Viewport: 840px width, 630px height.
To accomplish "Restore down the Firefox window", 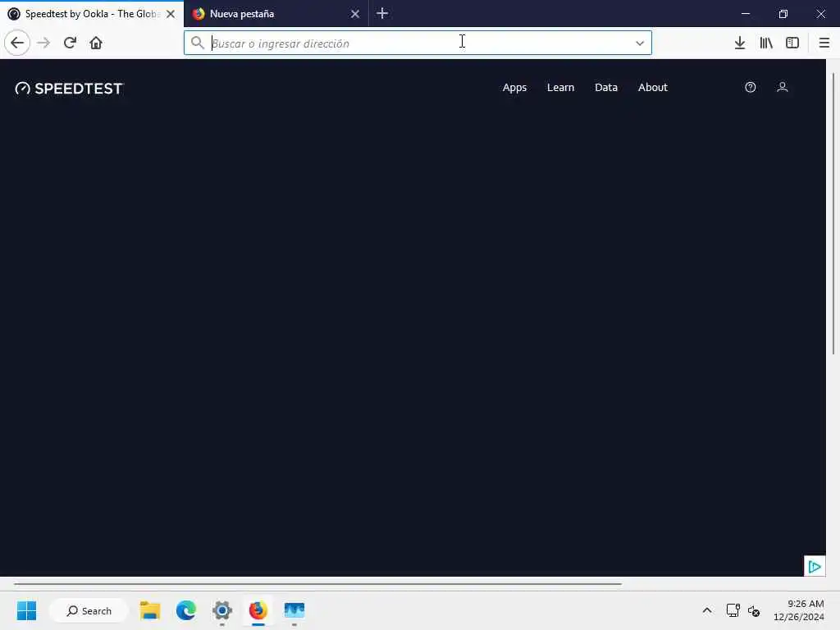I will coord(783,14).
